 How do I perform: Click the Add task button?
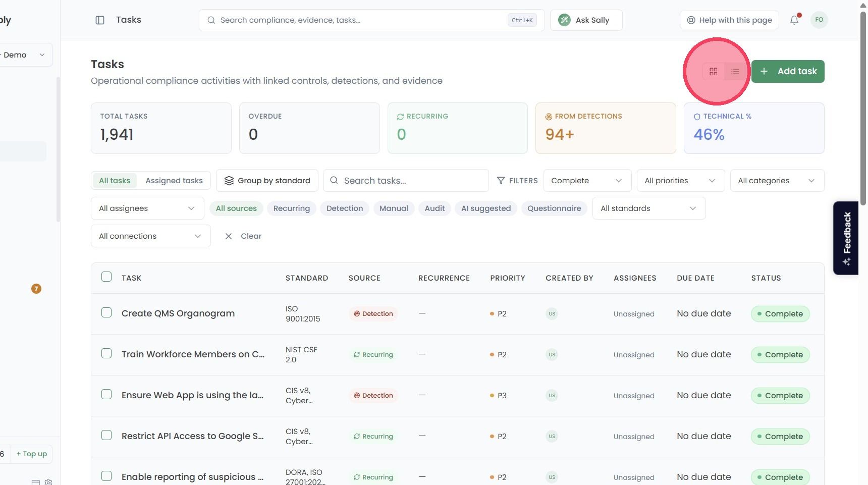788,72
